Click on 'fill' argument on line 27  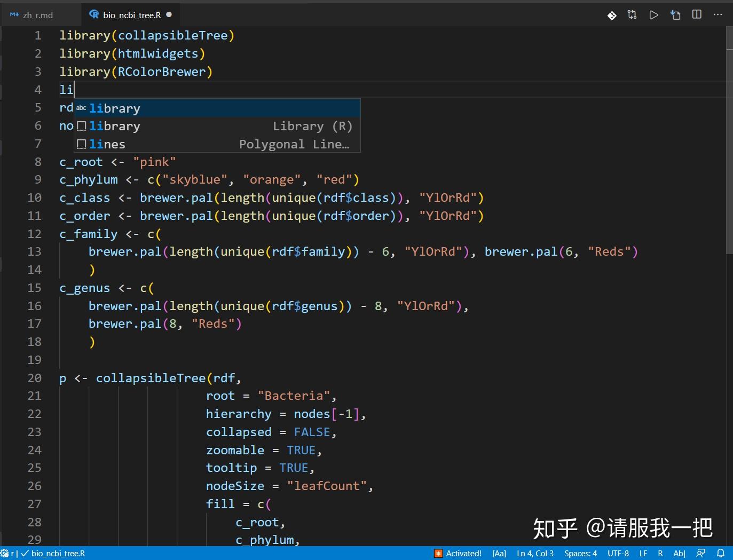(x=220, y=504)
